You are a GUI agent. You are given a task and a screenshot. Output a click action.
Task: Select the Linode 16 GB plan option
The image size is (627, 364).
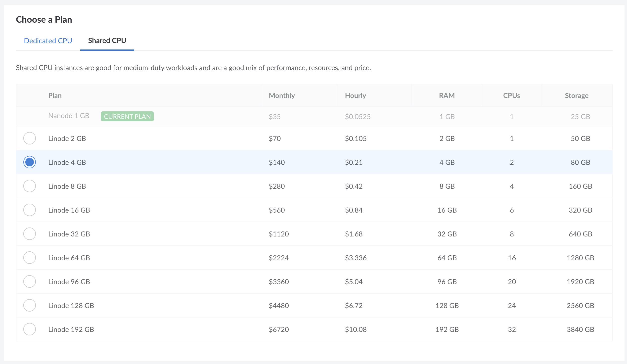[29, 210]
